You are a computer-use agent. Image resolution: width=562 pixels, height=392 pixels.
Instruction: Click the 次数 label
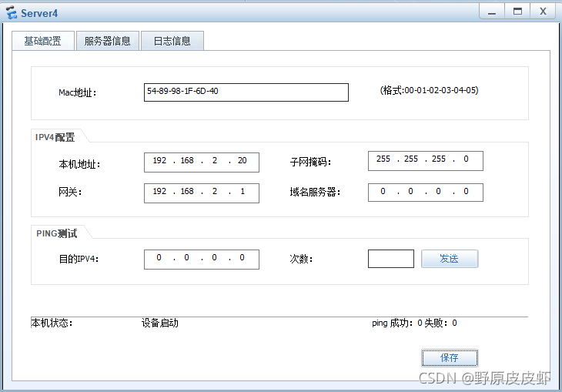[x=301, y=259]
